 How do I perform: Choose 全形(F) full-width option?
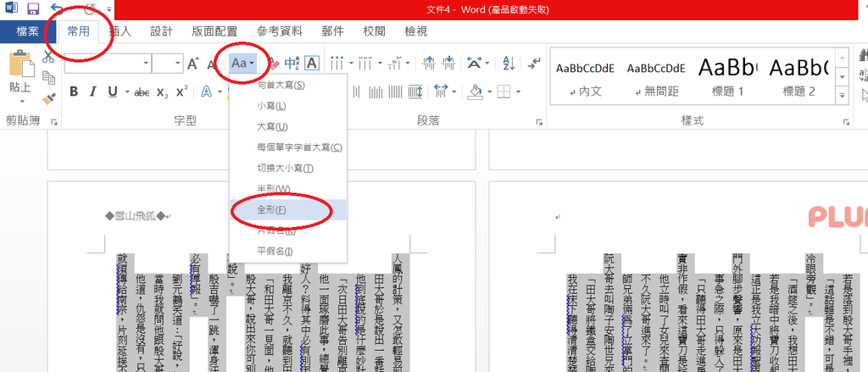point(288,210)
